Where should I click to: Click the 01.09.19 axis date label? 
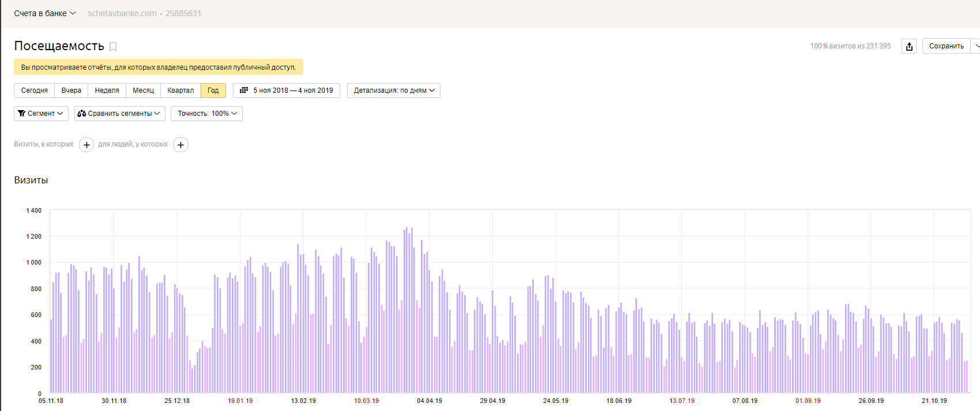(x=808, y=401)
